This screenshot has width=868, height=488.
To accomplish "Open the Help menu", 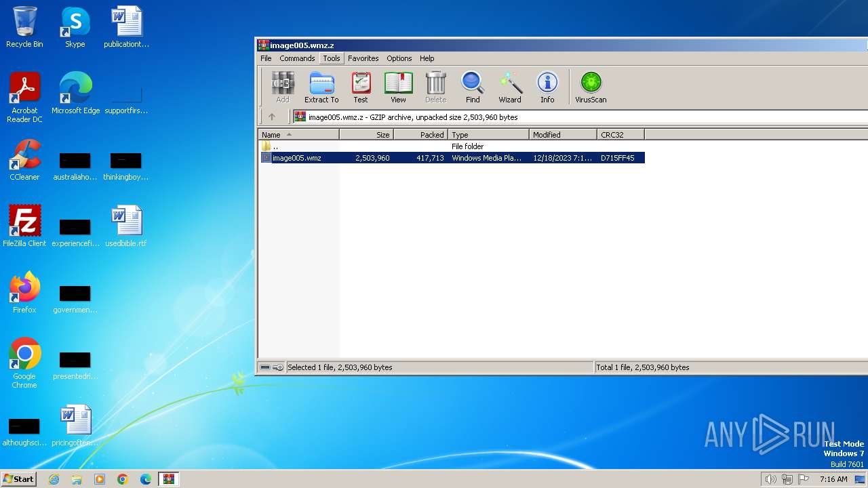I will click(427, 58).
